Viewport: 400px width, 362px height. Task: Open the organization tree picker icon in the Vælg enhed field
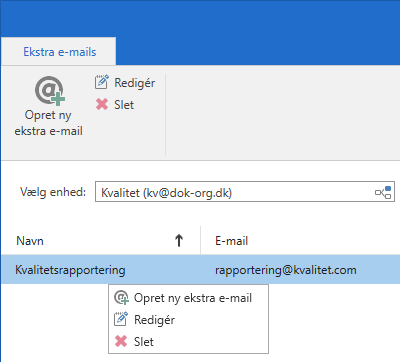click(383, 192)
